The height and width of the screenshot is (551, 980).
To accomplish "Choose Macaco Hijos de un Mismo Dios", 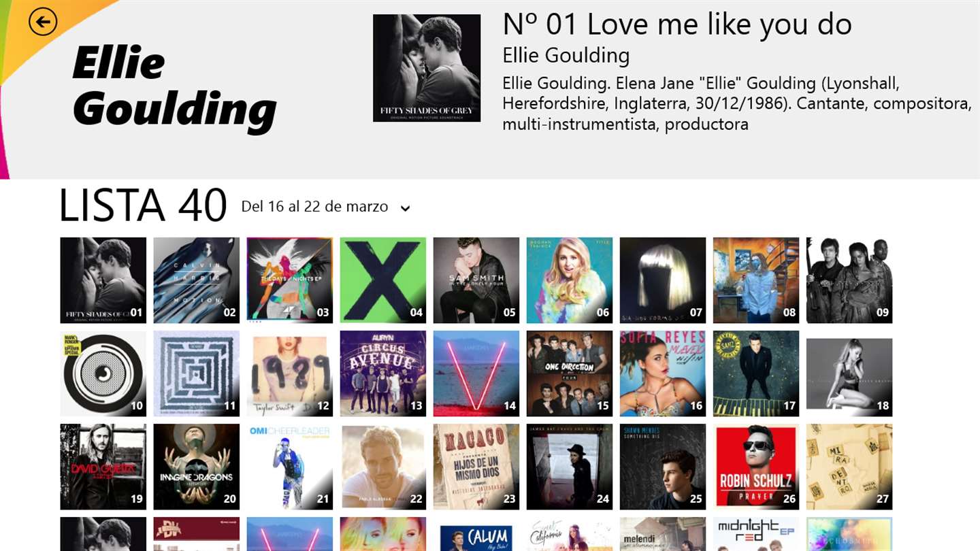I will coord(476,467).
